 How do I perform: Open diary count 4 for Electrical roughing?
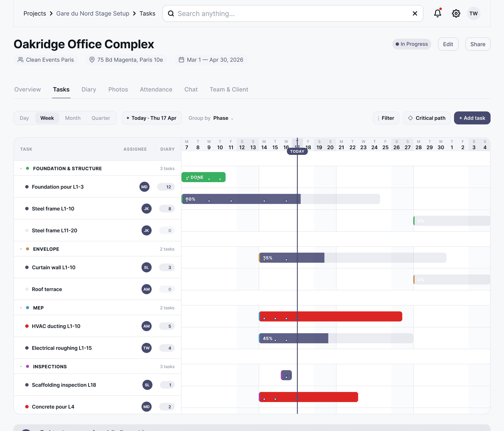coord(167,348)
